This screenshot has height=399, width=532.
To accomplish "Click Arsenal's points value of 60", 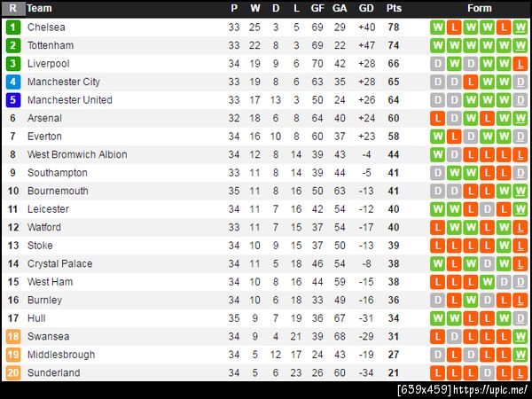I will (x=394, y=118).
